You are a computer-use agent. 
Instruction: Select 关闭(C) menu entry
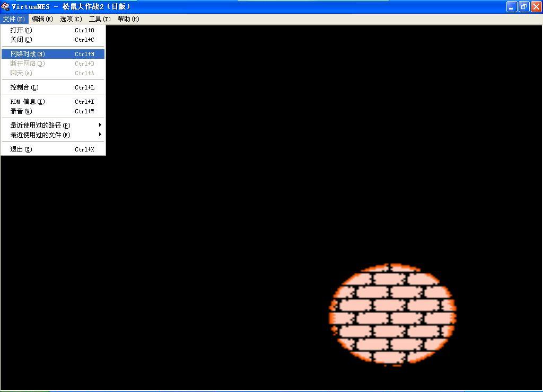pyautogui.click(x=53, y=40)
